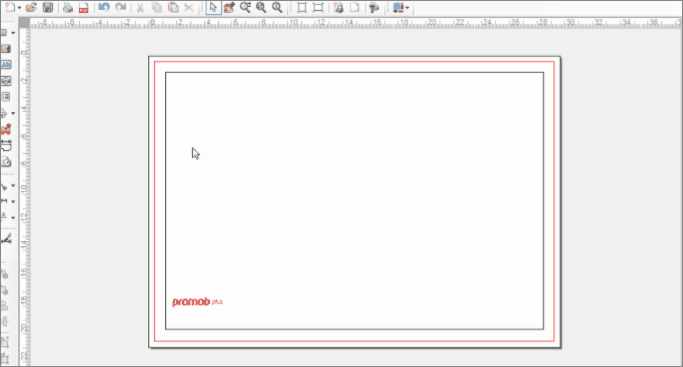The width and height of the screenshot is (683, 367).
Task: Copy the selected item
Action: 157,7
